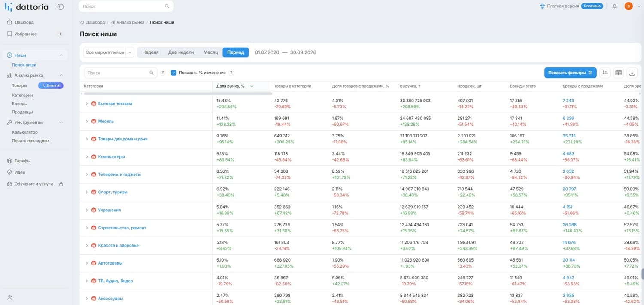The height and width of the screenshot is (305, 644).
Task: Click the home icon in the breadcrumb
Action: click(x=82, y=22)
